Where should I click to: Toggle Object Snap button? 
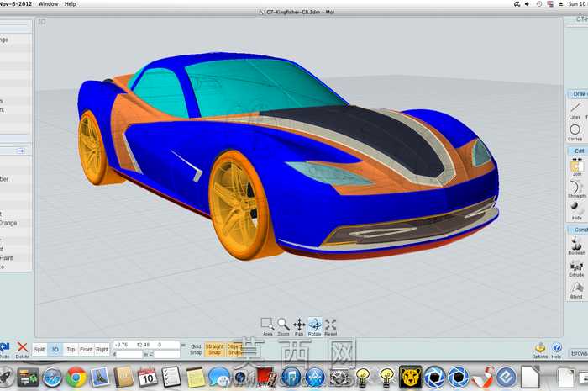pyautogui.click(x=234, y=350)
